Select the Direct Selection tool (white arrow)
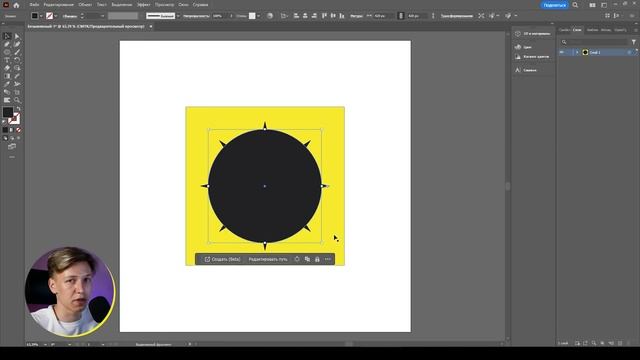This screenshot has width=640, height=360. [17, 36]
